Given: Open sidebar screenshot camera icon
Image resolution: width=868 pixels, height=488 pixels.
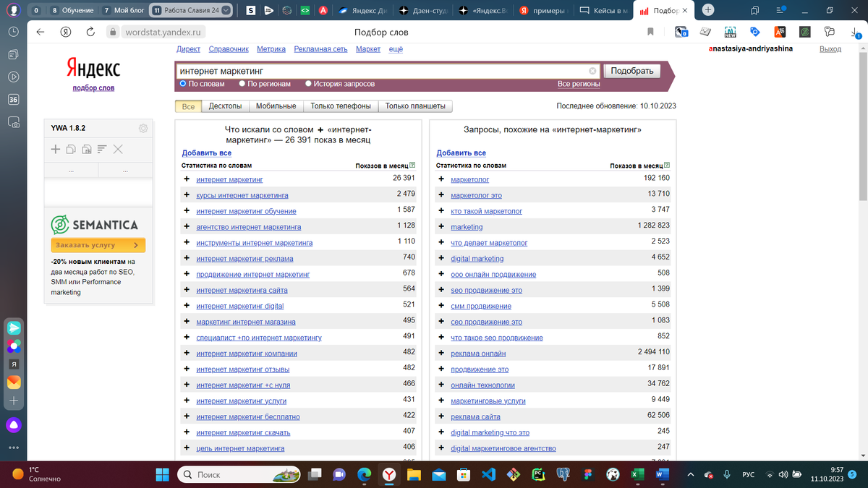Looking at the screenshot, I should pyautogui.click(x=14, y=122).
